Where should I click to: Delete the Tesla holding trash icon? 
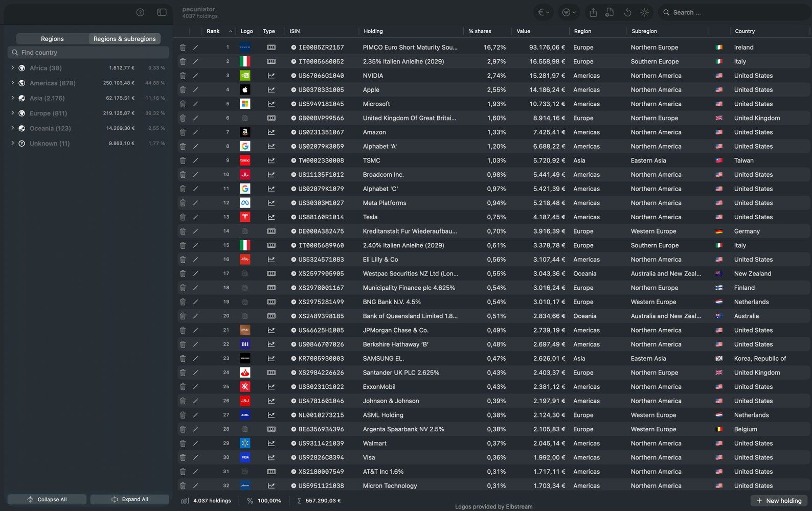183,217
